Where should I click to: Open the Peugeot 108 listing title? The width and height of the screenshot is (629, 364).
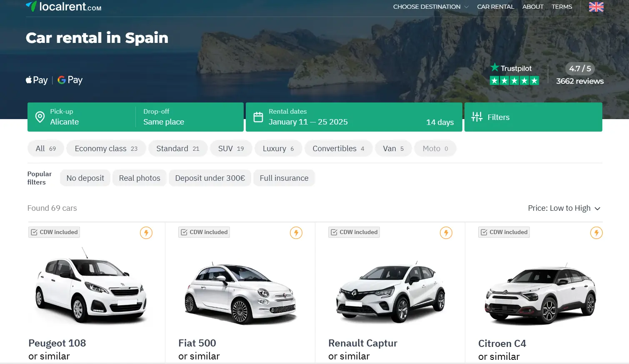tap(57, 343)
